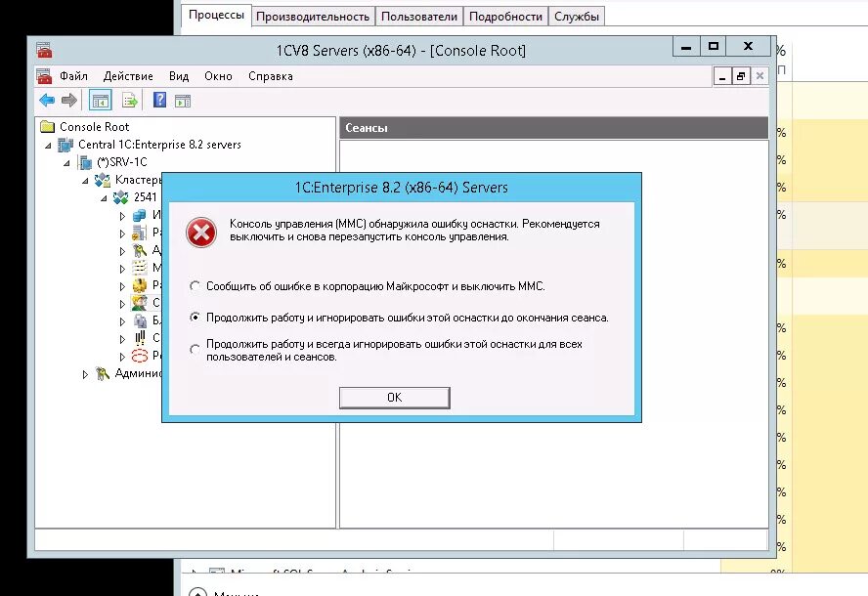Click the Forward arrow toolbar icon
Image resolution: width=868 pixels, height=596 pixels.
(69, 101)
